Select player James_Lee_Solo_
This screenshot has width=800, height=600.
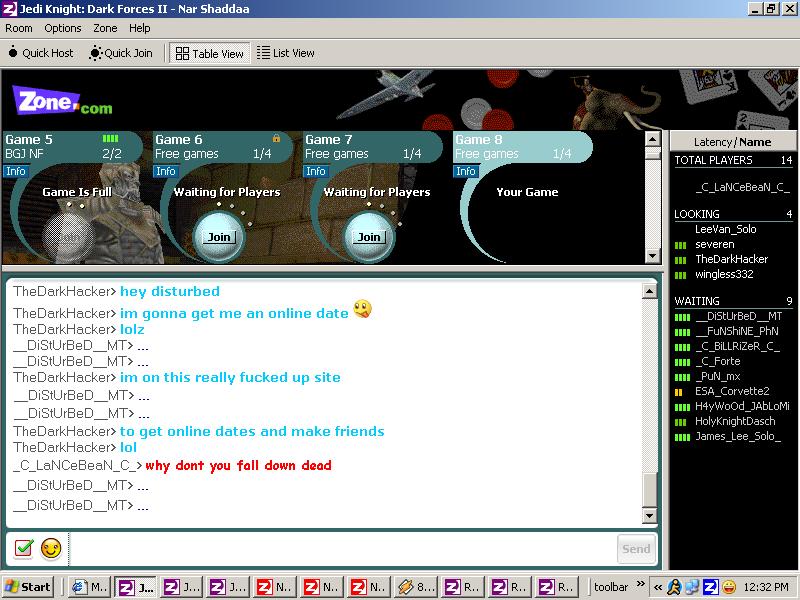[x=738, y=437]
